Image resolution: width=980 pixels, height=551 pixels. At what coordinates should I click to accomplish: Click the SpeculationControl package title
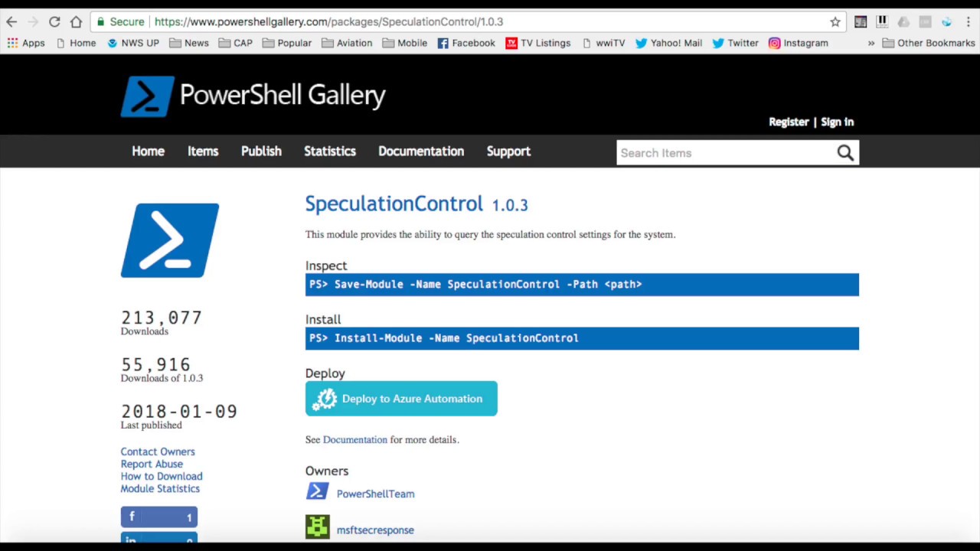394,204
